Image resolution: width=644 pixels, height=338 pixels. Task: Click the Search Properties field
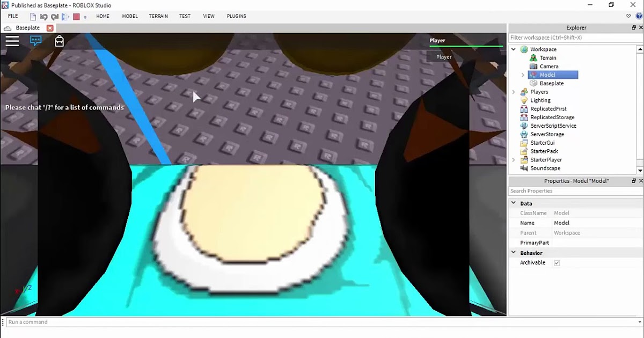(x=576, y=191)
